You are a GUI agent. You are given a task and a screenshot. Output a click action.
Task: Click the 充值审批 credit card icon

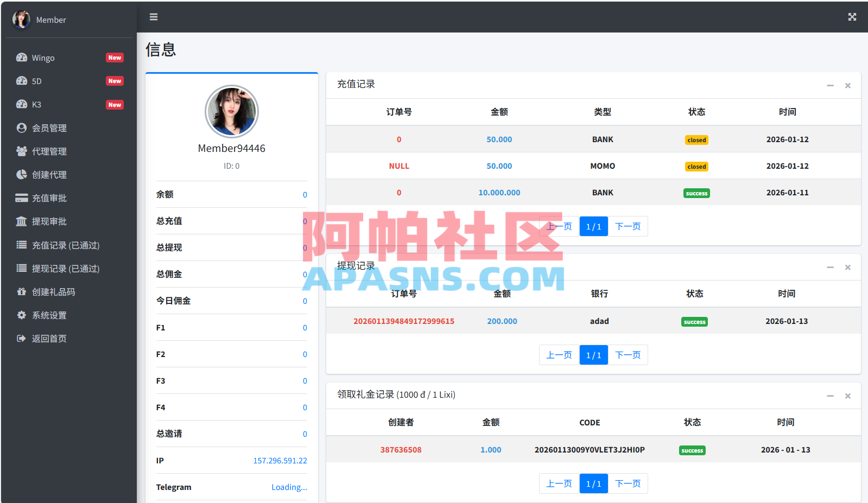[21, 198]
